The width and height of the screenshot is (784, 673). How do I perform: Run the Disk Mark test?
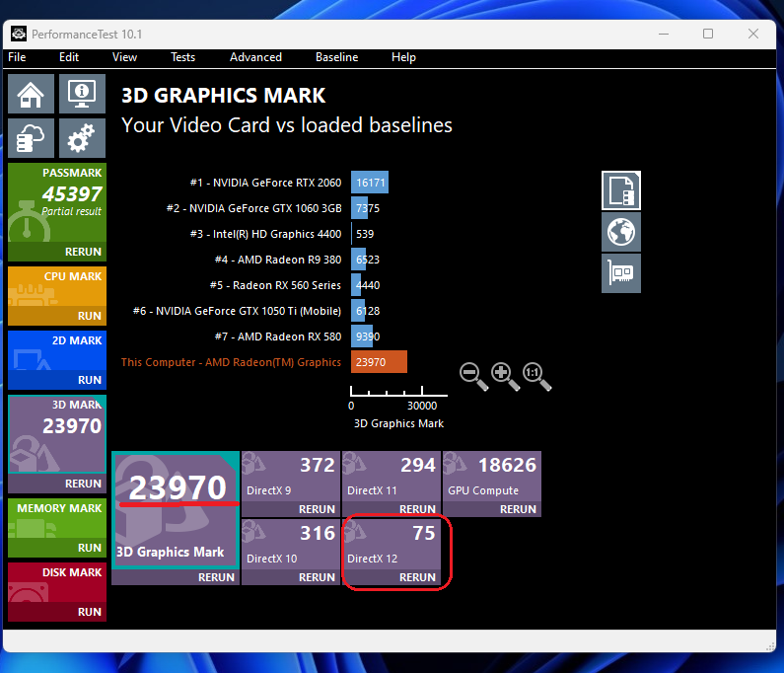(x=57, y=612)
